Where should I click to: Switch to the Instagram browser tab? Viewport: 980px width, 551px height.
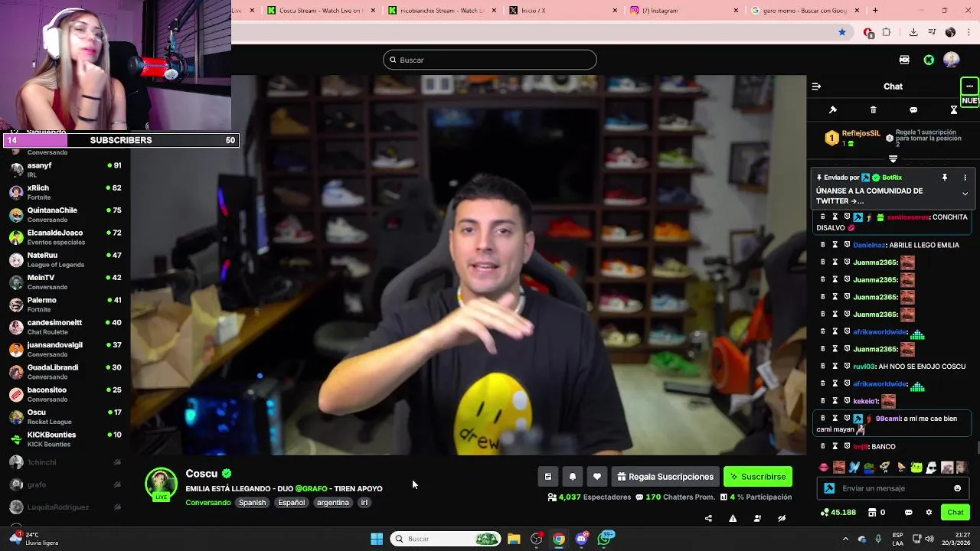684,11
